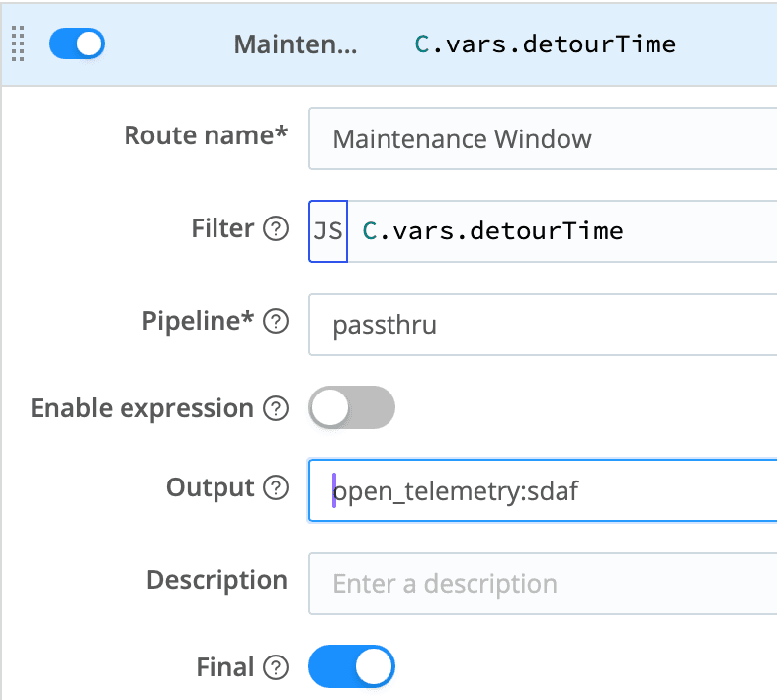777x700 pixels.
Task: Expand the Output open_telemetry:sdaf selector
Action: coord(544,490)
